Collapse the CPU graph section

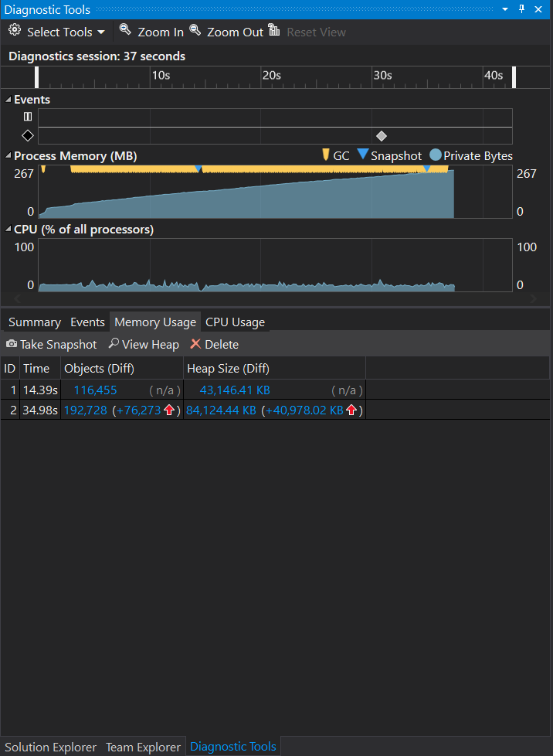pyautogui.click(x=8, y=230)
